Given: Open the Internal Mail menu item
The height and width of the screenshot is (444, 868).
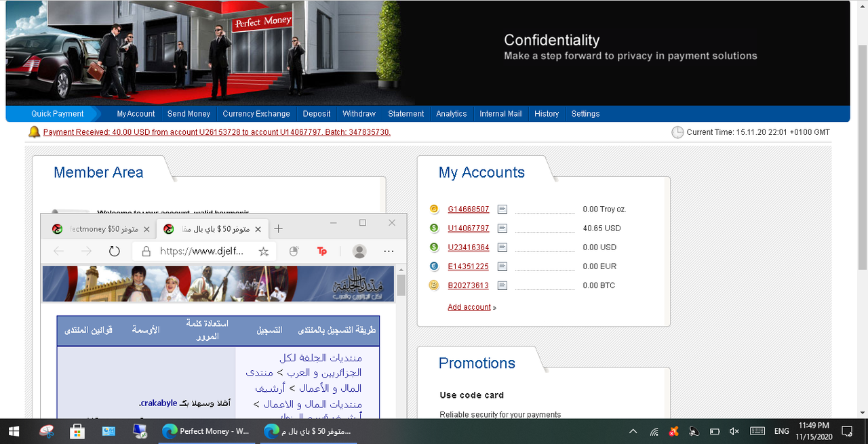Looking at the screenshot, I should [500, 114].
